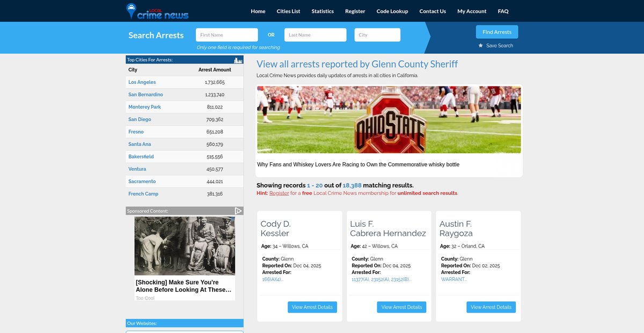Click the Register link in the hint
This screenshot has width=644, height=333.
[279, 193]
